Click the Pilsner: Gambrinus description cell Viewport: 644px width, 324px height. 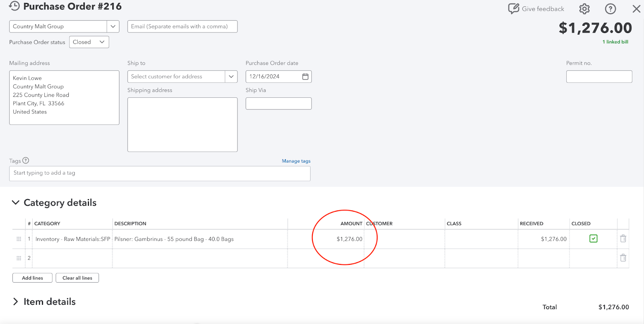[200, 239]
